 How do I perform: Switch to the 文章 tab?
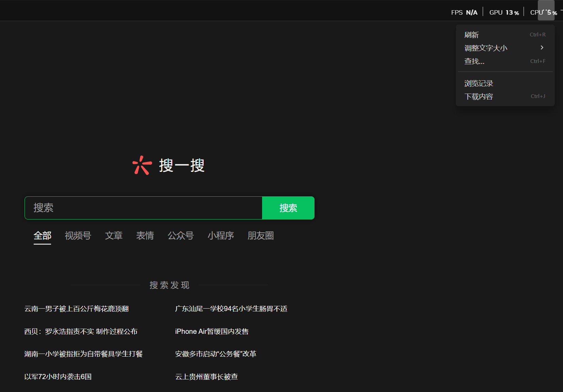click(114, 235)
